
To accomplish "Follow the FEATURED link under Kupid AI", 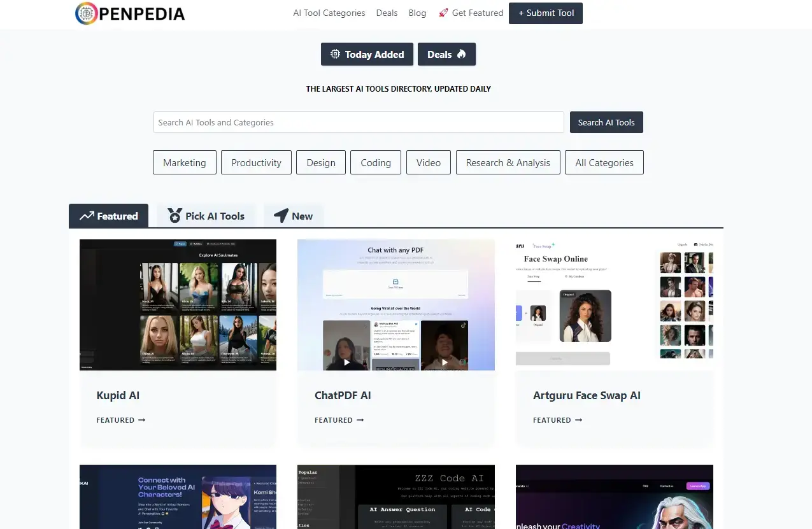I will click(121, 420).
